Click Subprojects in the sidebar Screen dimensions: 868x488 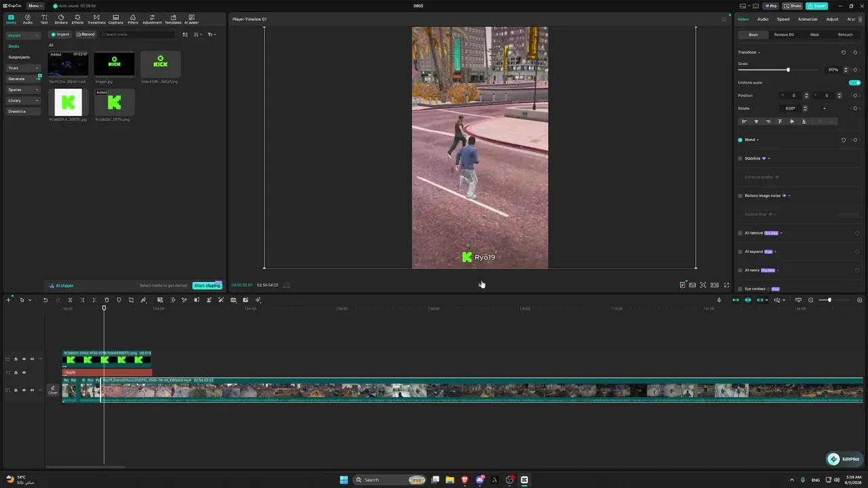[19, 57]
